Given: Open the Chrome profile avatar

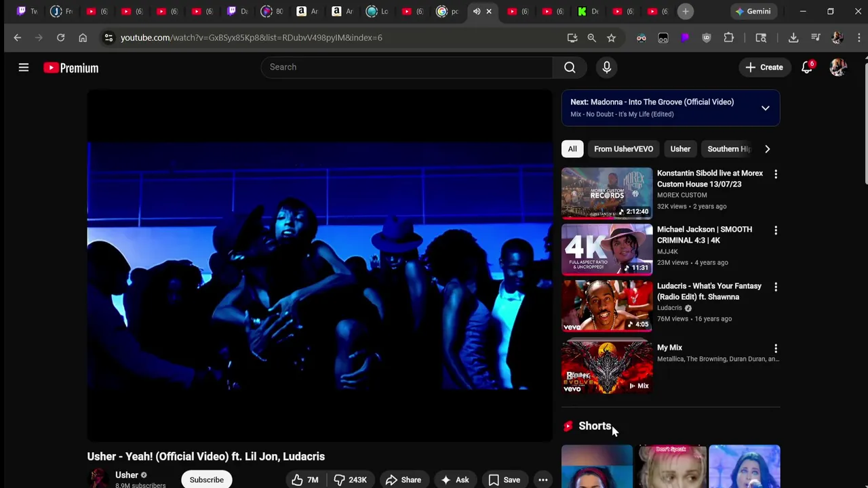Looking at the screenshot, I should [x=837, y=38].
